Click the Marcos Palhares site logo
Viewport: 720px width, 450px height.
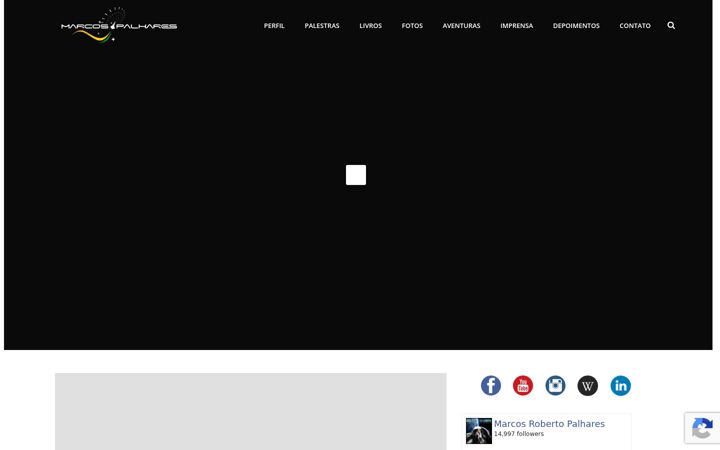click(119, 25)
